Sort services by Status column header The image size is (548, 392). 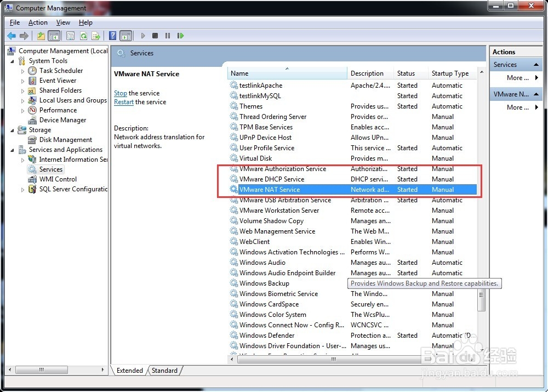tap(411, 73)
